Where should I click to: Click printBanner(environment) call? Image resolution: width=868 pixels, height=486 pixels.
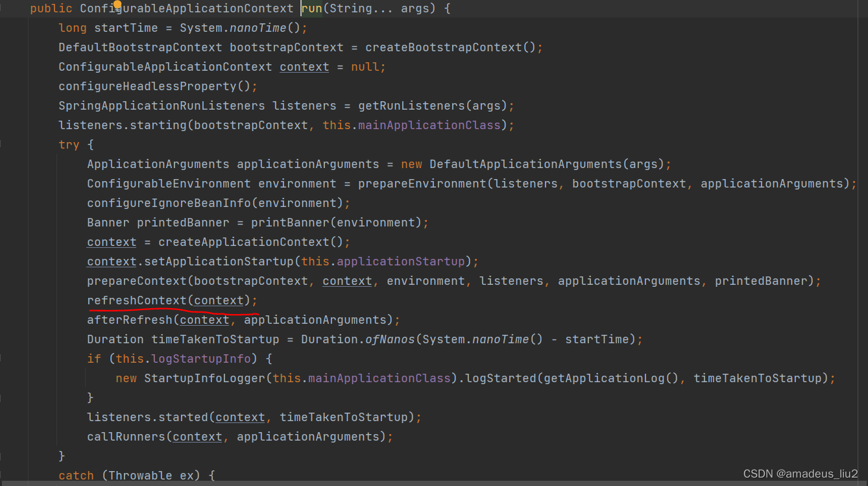[x=337, y=223]
